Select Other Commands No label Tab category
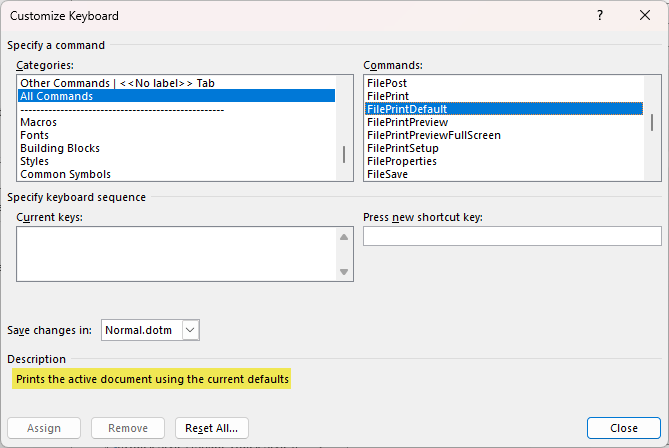669x448 pixels. click(176, 83)
